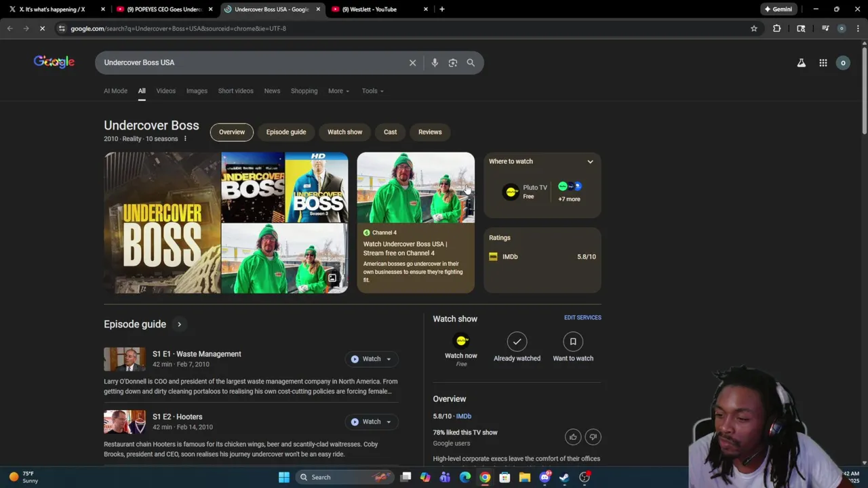Mark the show as Already watched
Viewport: 868px width, 488px height.
pyautogui.click(x=517, y=342)
